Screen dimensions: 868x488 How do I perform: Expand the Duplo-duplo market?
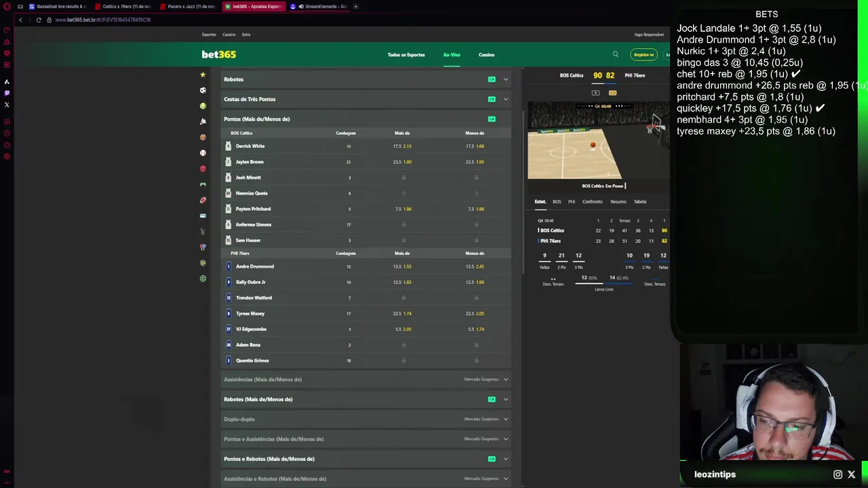point(366,419)
